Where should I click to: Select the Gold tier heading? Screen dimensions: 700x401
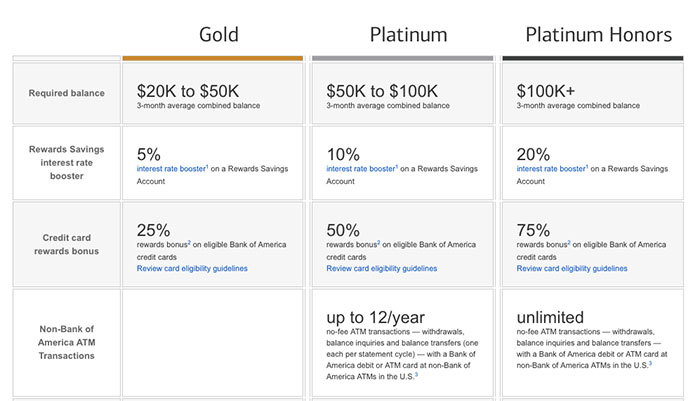(x=219, y=35)
